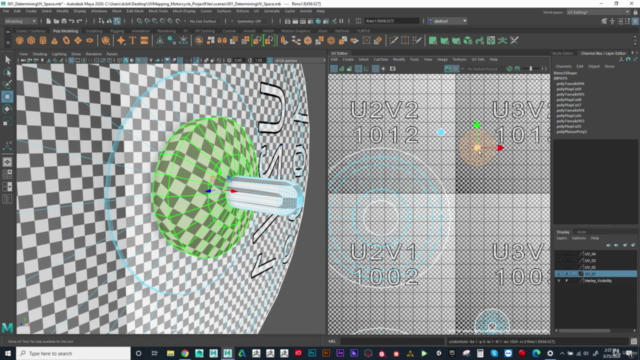Click the selected object name field
Image resolution: width=640 pixels, height=360 pixels.
pyautogui.click(x=391, y=21)
